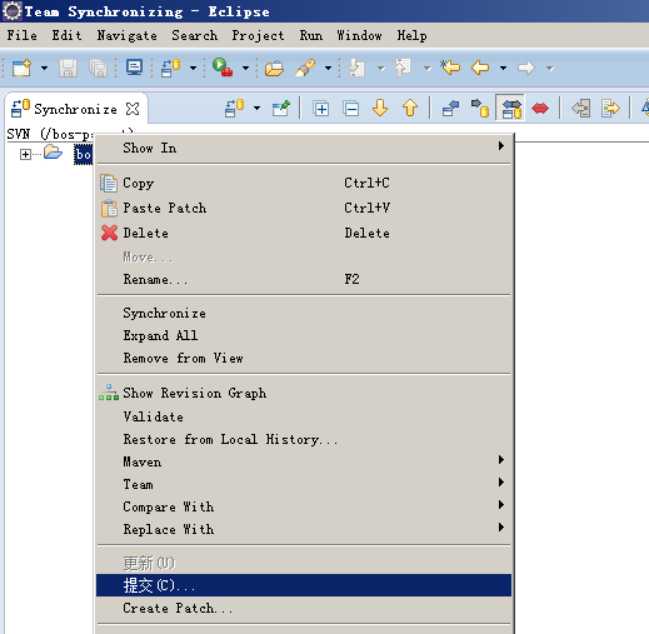Open the Help menu
Screen dimensions: 649x634
412,36
